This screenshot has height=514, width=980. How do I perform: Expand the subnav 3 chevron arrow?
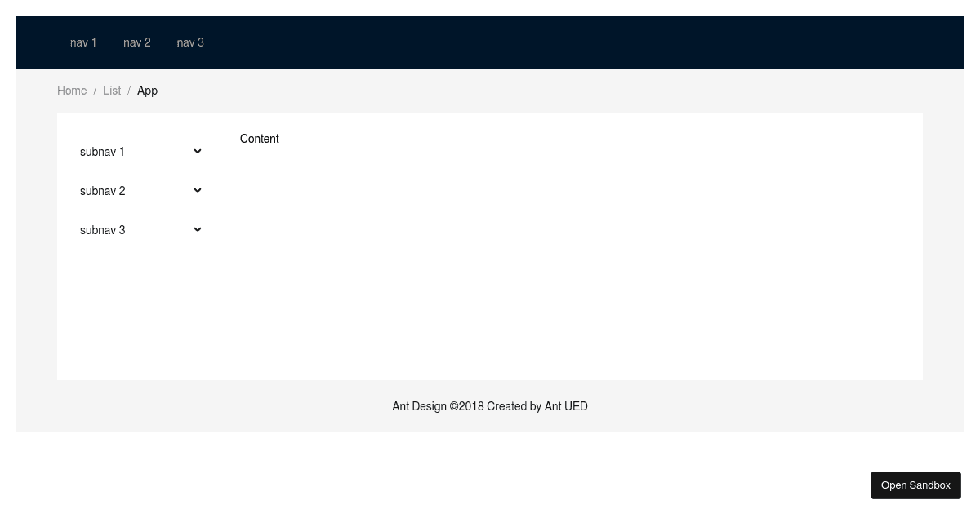click(x=197, y=229)
